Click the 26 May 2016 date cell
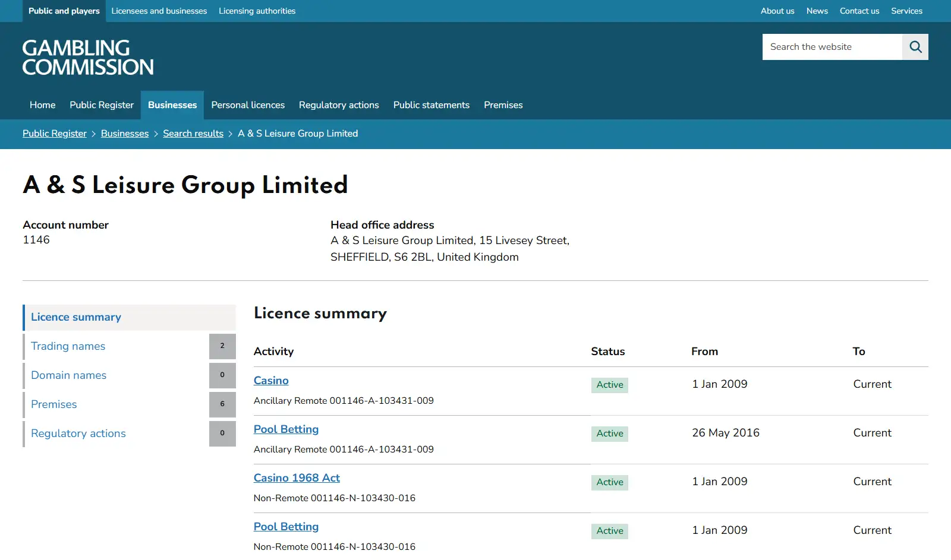The height and width of the screenshot is (560, 951). [726, 433]
